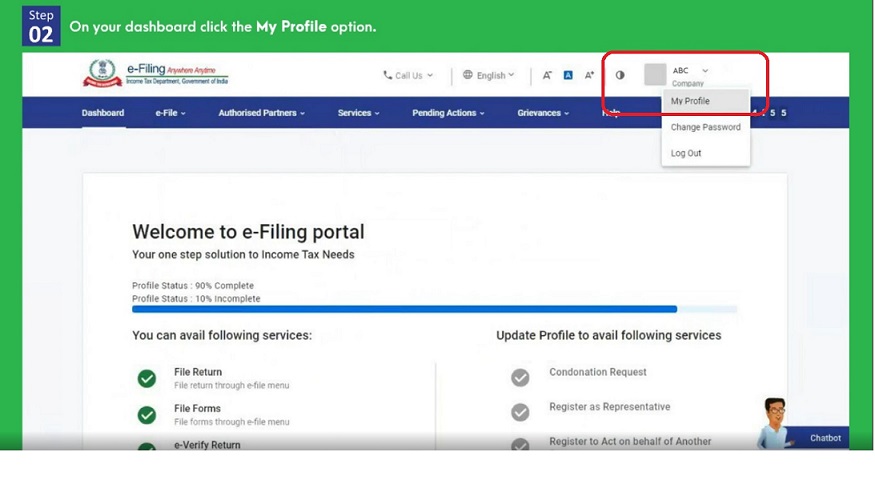875x492 pixels.
Task: Click the Log Out option
Action: click(686, 153)
